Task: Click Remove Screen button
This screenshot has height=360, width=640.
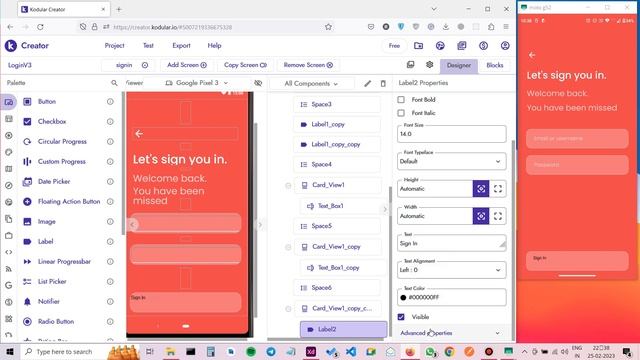Action: pos(308,65)
